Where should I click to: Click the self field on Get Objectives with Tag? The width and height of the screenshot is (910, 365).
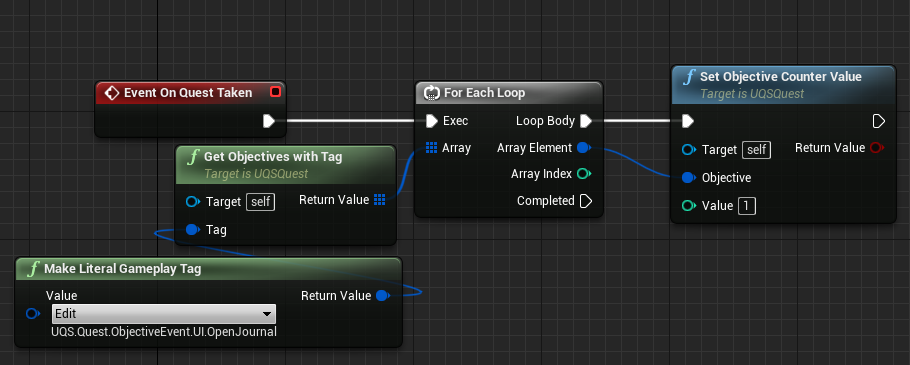pos(260,202)
